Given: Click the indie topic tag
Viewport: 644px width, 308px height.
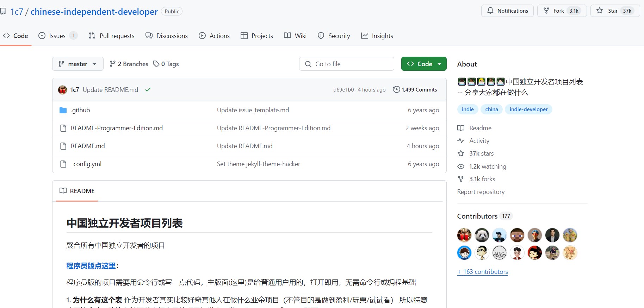Looking at the screenshot, I should (468, 109).
